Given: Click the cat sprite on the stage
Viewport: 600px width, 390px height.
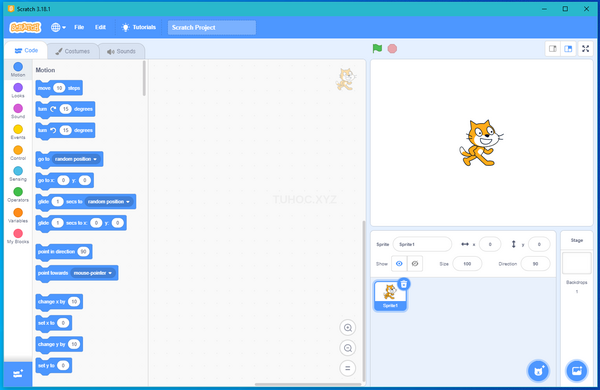Looking at the screenshot, I should pyautogui.click(x=481, y=143).
